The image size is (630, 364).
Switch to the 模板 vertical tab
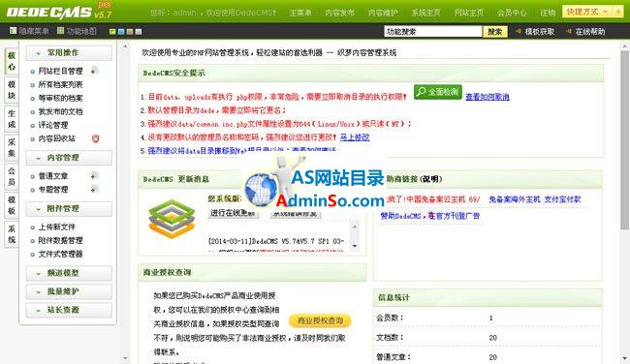[x=12, y=205]
